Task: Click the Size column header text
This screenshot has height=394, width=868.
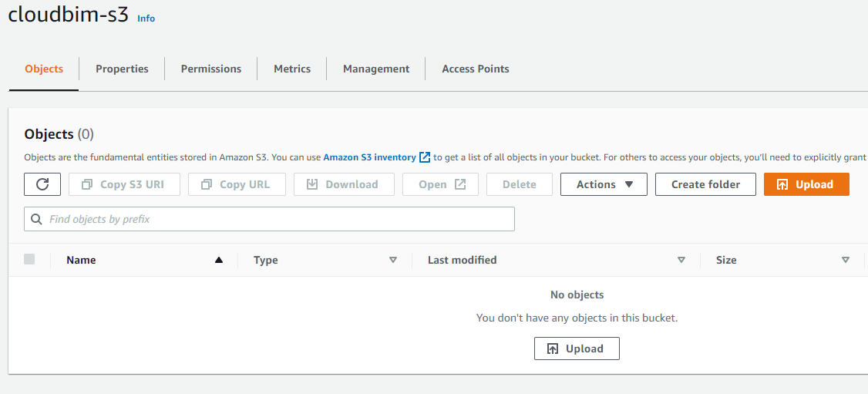Action: click(x=726, y=260)
